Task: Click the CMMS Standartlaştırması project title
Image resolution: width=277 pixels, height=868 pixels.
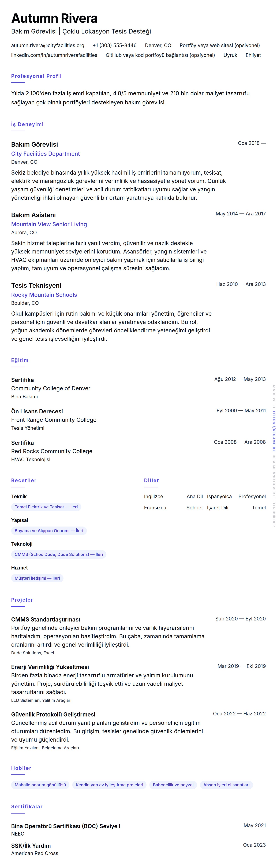Action: [45, 619]
